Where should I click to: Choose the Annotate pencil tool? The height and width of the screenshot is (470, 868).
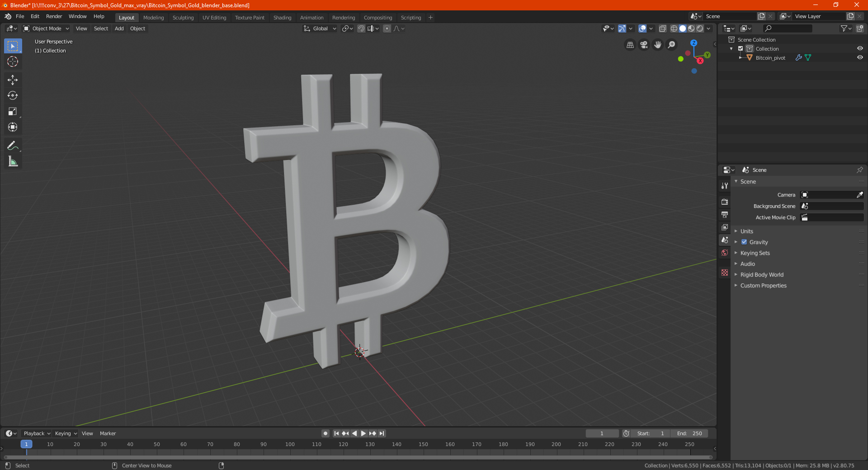pos(13,146)
